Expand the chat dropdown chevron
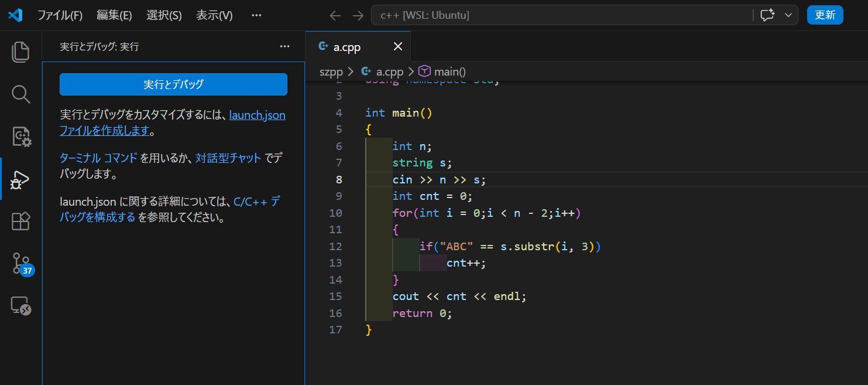 (x=788, y=15)
